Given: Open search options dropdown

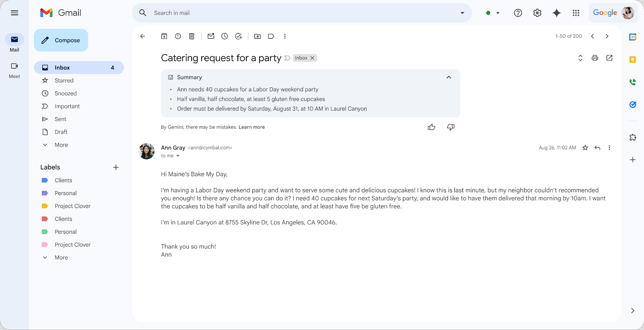Looking at the screenshot, I should click(462, 12).
